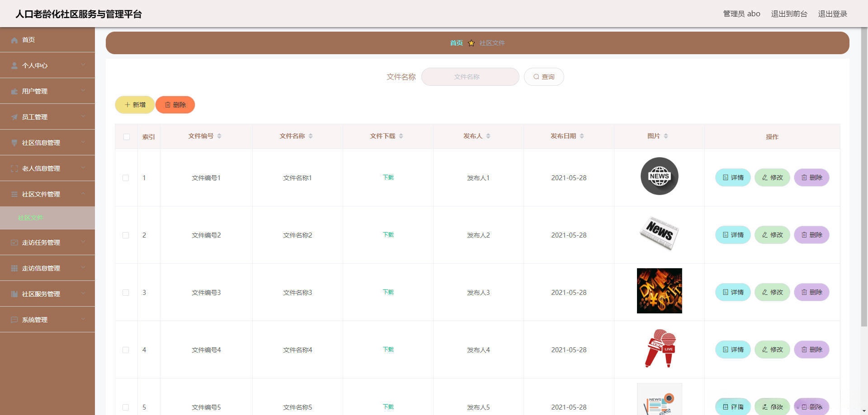The image size is (868, 415).
Task: Click the paper plane icon beside 员工管理
Action: (14, 117)
